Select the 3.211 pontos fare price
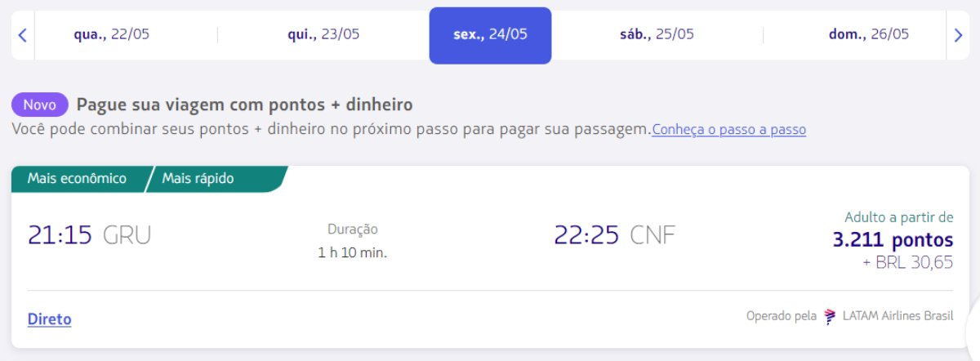980x361 pixels. click(x=893, y=240)
